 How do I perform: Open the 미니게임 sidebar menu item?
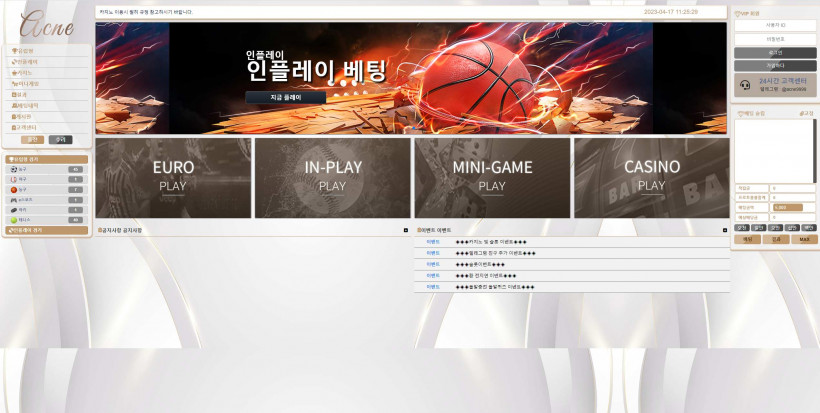(x=48, y=84)
